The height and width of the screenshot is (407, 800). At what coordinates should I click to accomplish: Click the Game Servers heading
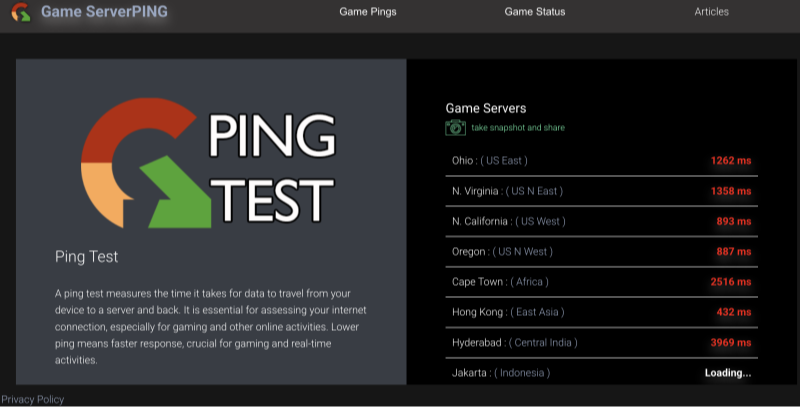click(x=486, y=108)
